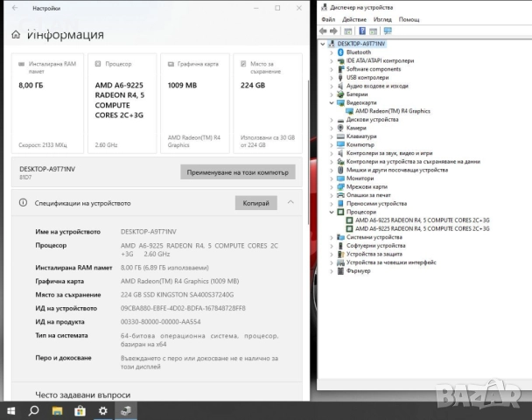Click the Копирай button
The width and height of the screenshot is (532, 420).
[x=255, y=203]
